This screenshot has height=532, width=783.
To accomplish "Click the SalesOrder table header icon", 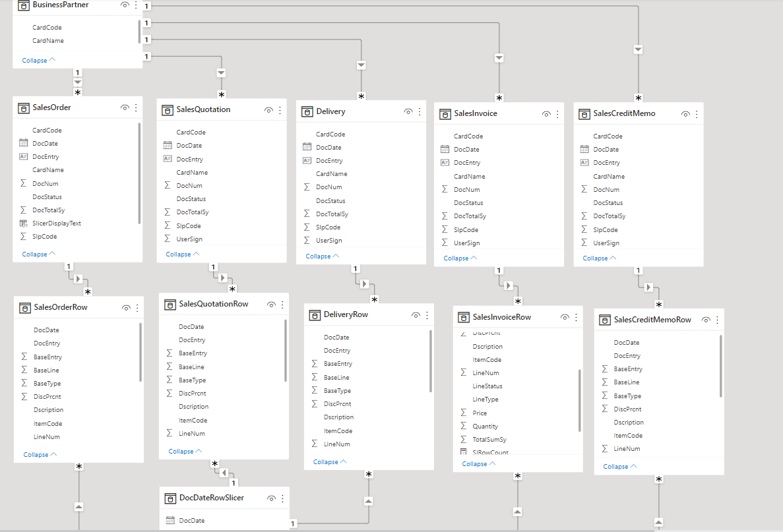I will [x=24, y=108].
